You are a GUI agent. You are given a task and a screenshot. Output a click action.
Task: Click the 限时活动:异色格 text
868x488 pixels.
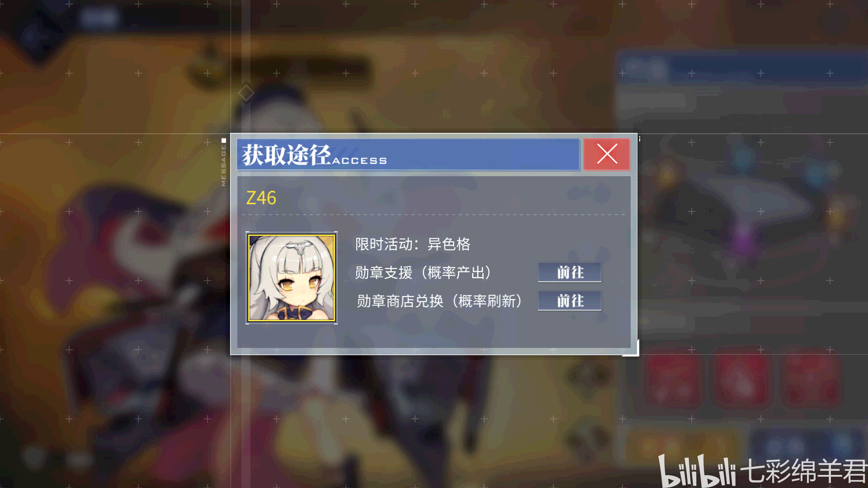412,244
